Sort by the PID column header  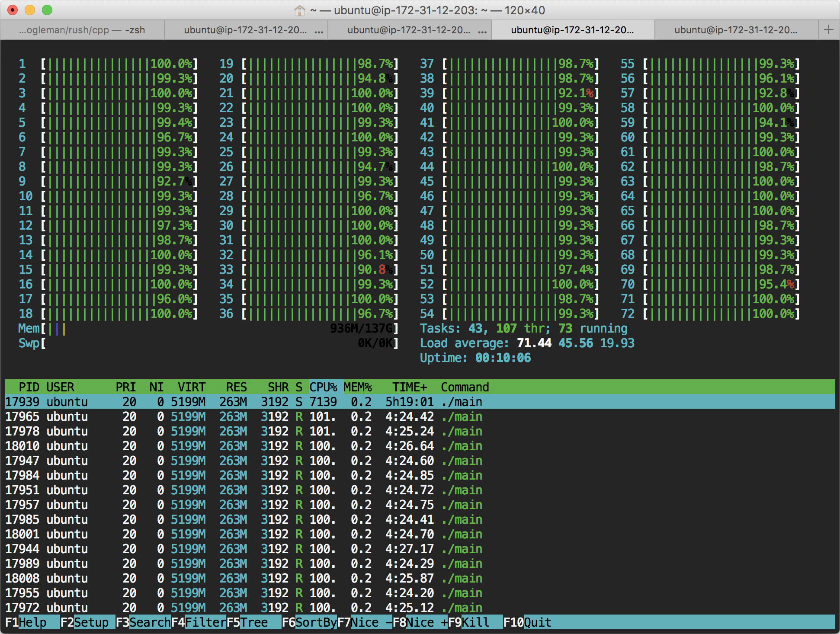pyautogui.click(x=29, y=387)
